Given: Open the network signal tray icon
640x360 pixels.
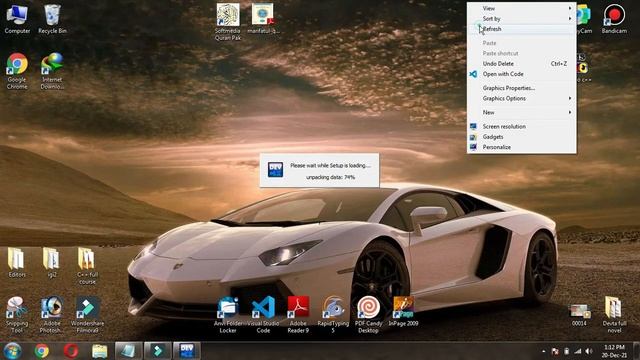Looking at the screenshot, I should click(577, 351).
